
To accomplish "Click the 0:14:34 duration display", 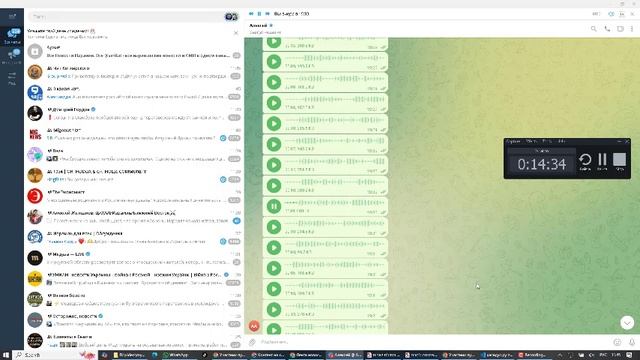I will coord(542,164).
